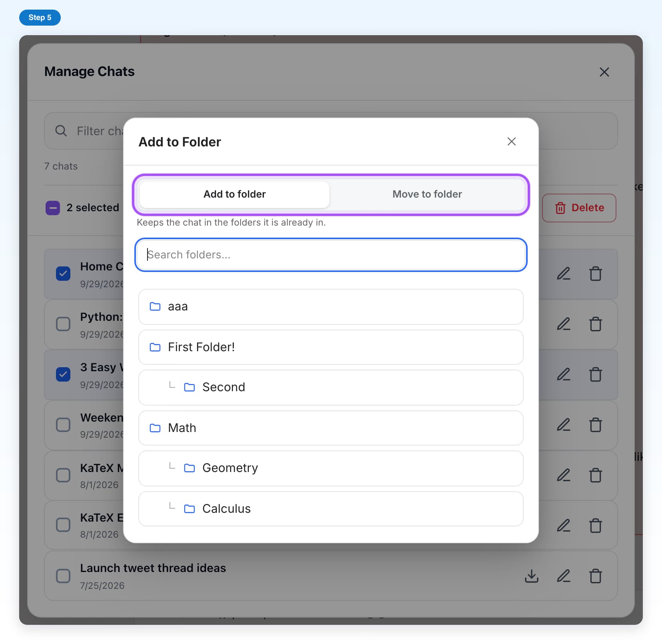
Task: Click the Manage Chats heading
Action: [90, 72]
